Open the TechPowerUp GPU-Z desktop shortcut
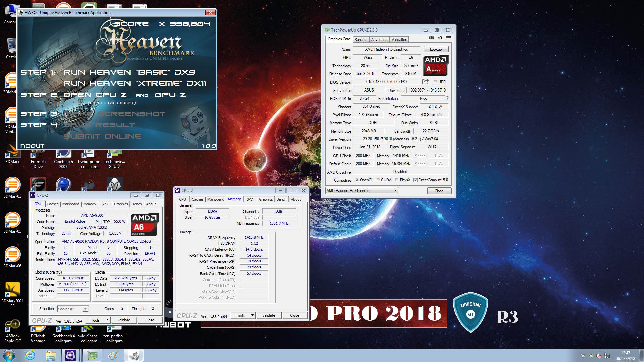Screen dimensions: 644x362 (x=114, y=160)
